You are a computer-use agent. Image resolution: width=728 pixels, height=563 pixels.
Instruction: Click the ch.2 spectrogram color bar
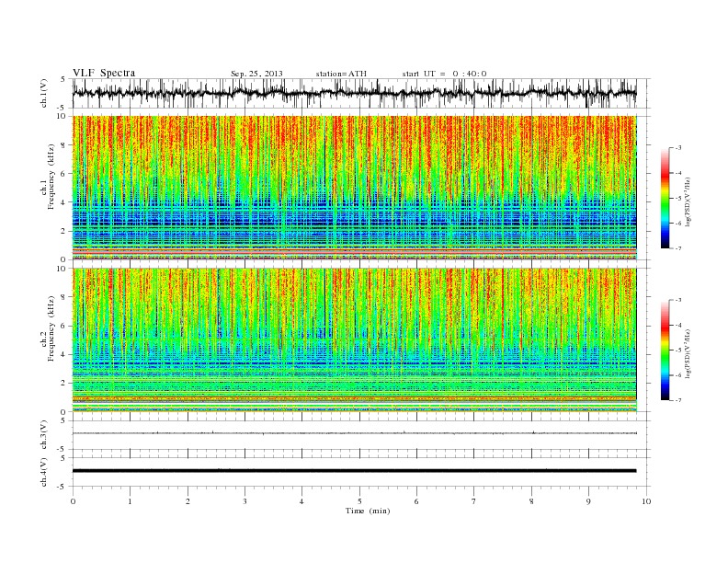tap(665, 350)
